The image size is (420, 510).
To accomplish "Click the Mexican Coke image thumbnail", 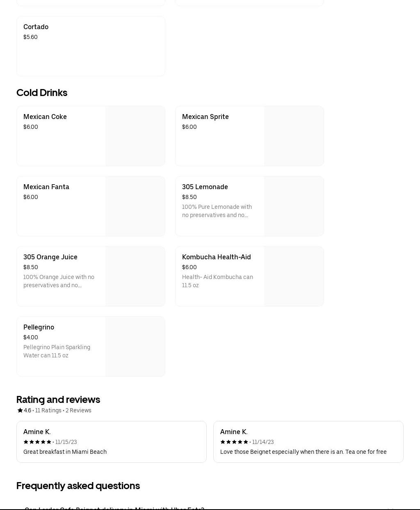I will pyautogui.click(x=135, y=136).
